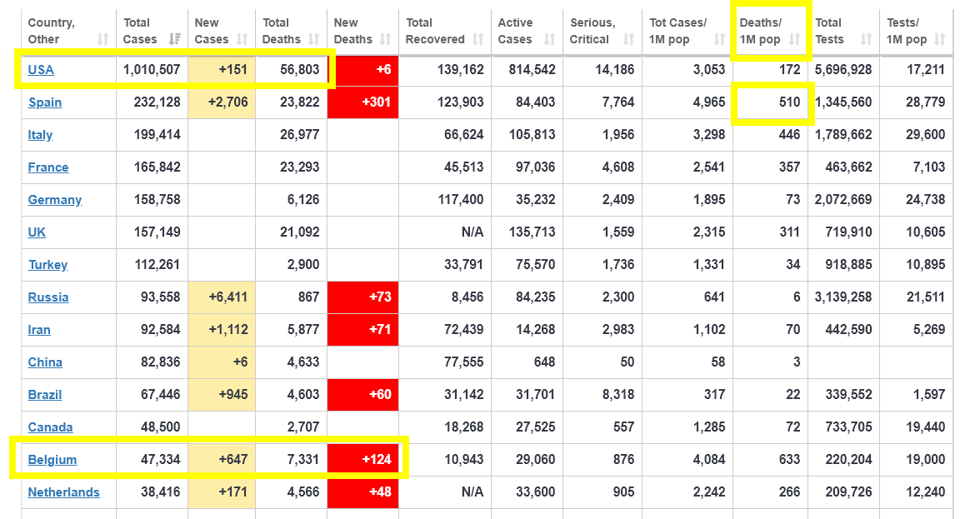
Task: Open the Germany country link
Action: coord(55,200)
